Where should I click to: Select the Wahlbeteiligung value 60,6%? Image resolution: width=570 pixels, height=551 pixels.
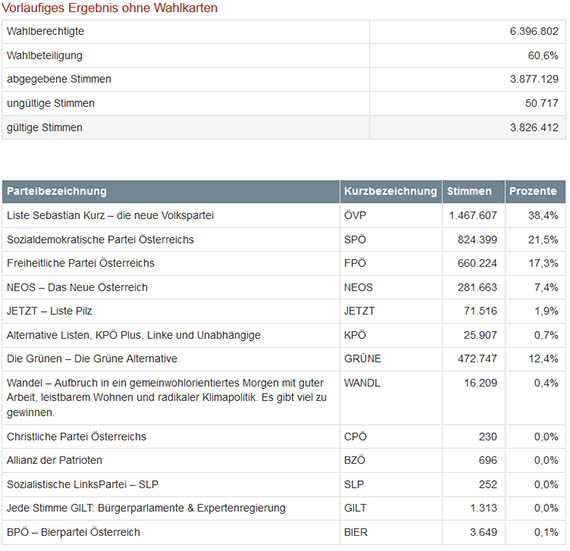point(543,56)
